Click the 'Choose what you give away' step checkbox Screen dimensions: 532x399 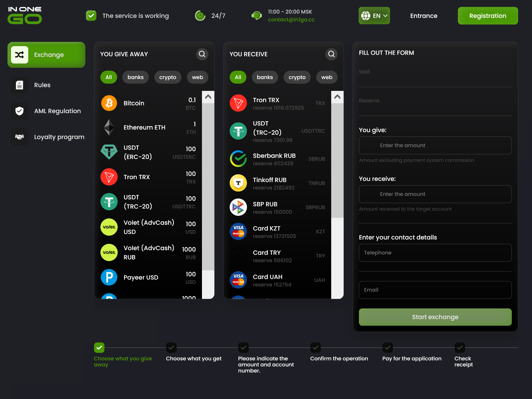coord(99,348)
